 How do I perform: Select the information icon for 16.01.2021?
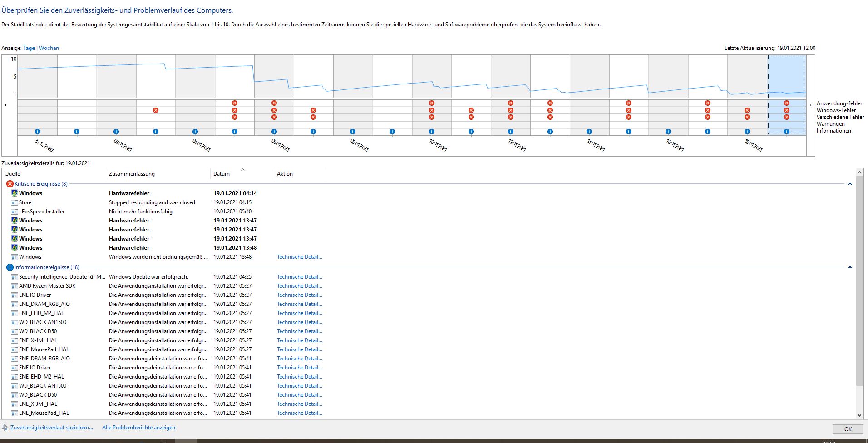[668, 132]
